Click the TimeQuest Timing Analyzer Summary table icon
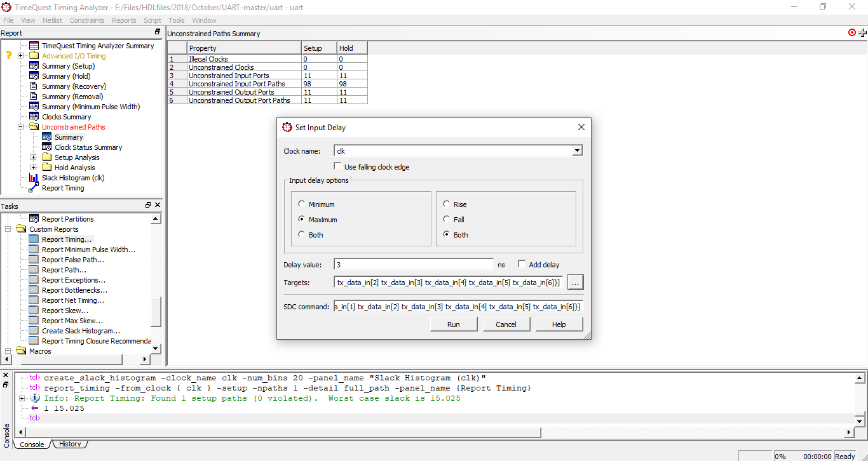The height and width of the screenshot is (461, 868). [34, 46]
